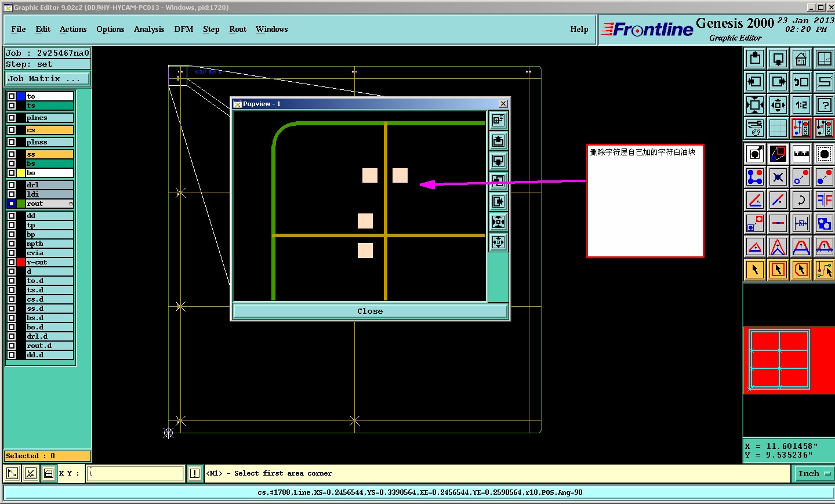Viewport: 835px width, 504px height.
Task: Open the wrench and palette settings icon
Action: [755, 128]
